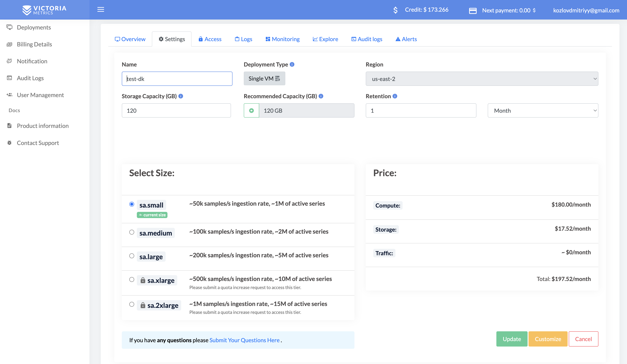The height and width of the screenshot is (364, 627).
Task: Click the 'Total: $197.52/month' text
Action: [563, 279]
